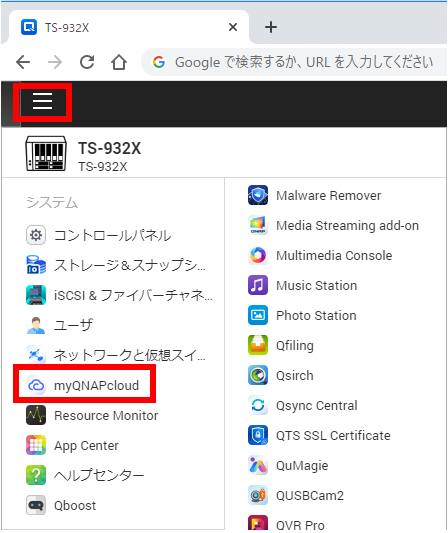Open the Qsirch search icon

[x=258, y=375]
